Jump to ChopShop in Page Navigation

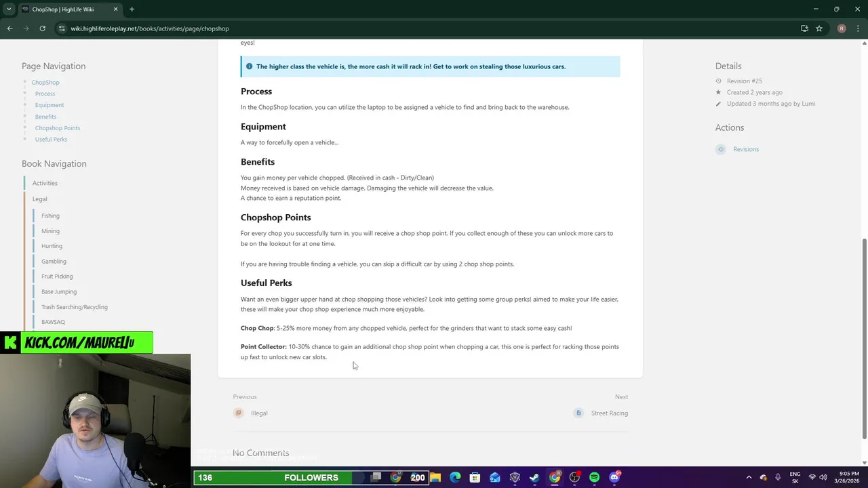(x=45, y=82)
